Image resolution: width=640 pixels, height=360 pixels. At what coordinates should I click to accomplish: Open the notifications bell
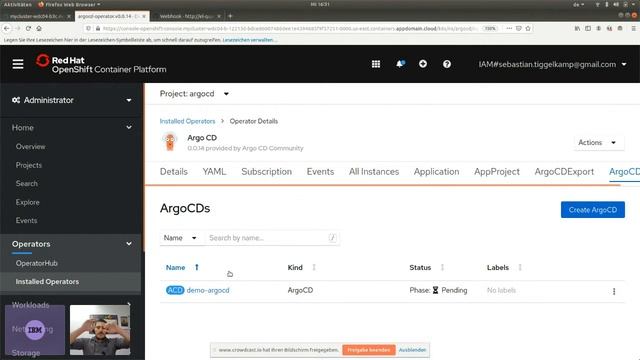[400, 64]
